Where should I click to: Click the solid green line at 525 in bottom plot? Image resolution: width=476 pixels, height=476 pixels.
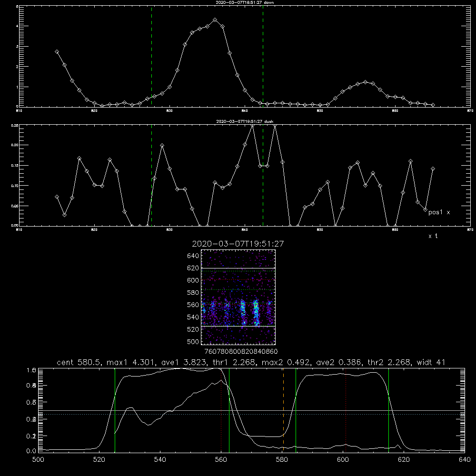115,410
